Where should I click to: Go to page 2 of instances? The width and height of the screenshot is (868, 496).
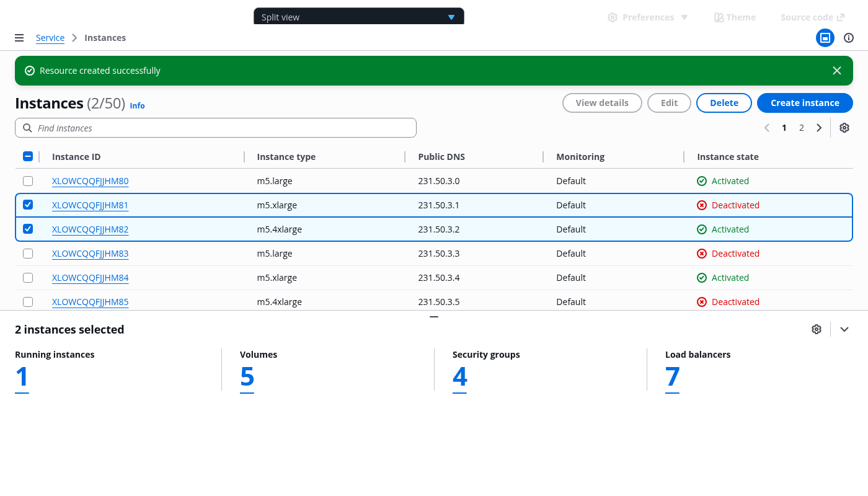tap(801, 128)
